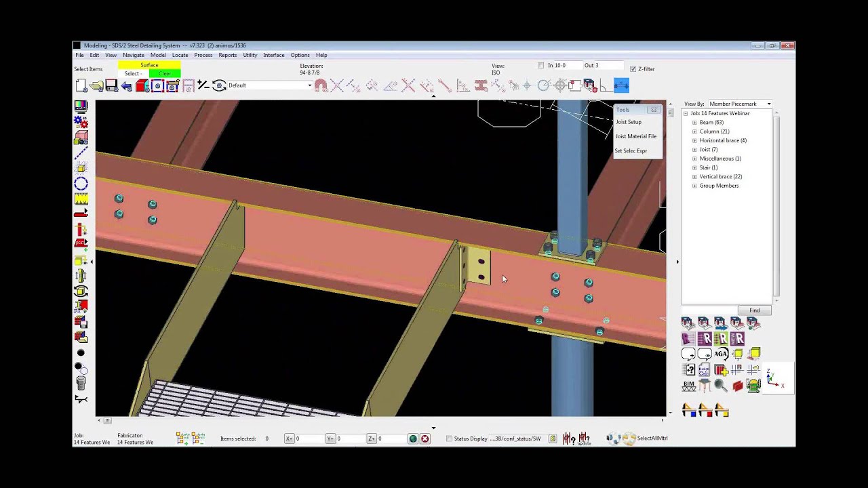
Task: Click the blue back arrow icon
Action: pos(127,85)
